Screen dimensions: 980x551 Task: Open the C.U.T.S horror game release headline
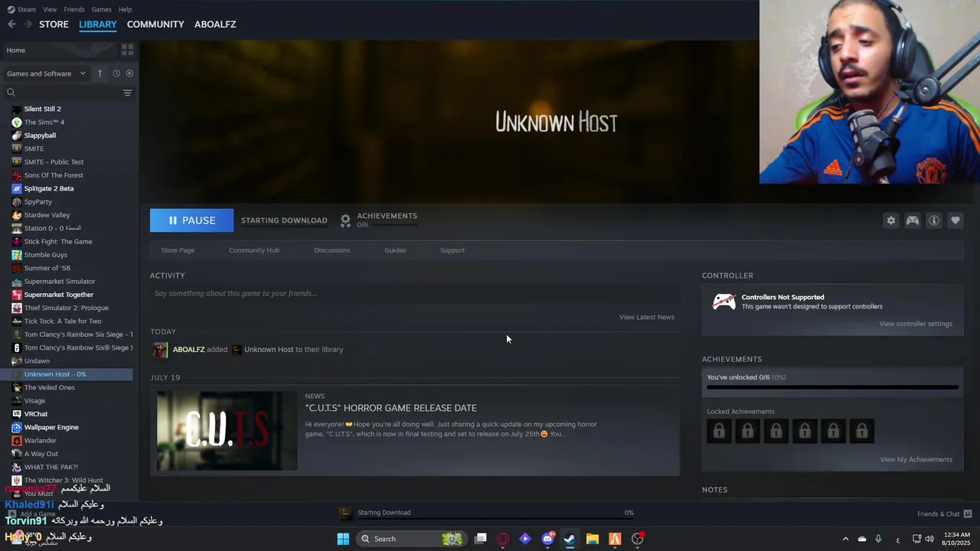pos(391,408)
